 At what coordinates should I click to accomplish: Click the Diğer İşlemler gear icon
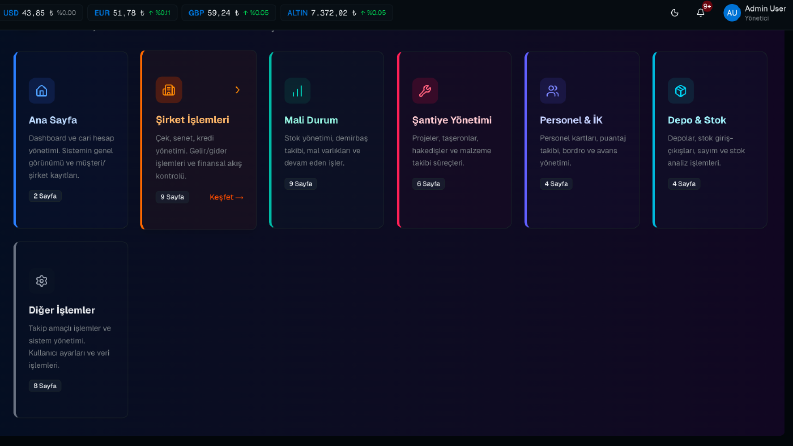coord(41,281)
